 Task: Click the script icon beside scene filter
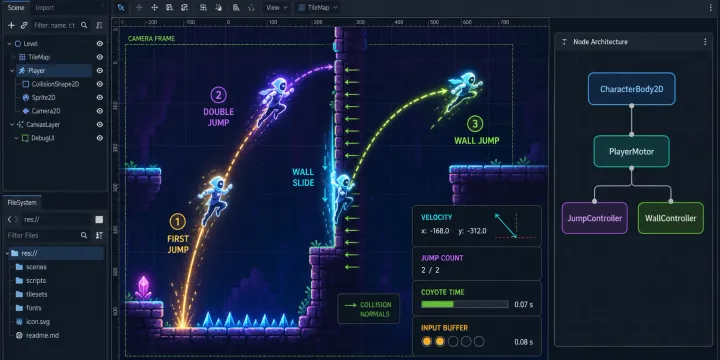(99, 25)
